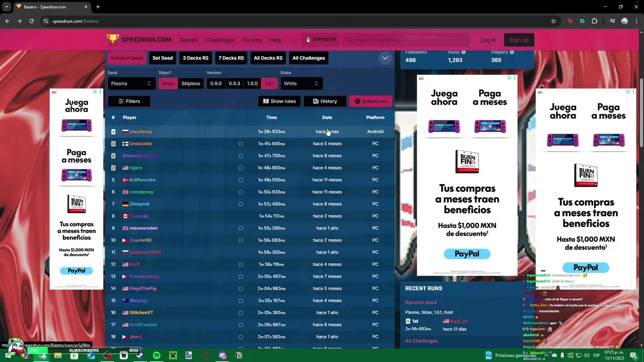Open video icon on mmmjonny's run row
Screen dimensions: 644x362
(x=240, y=192)
